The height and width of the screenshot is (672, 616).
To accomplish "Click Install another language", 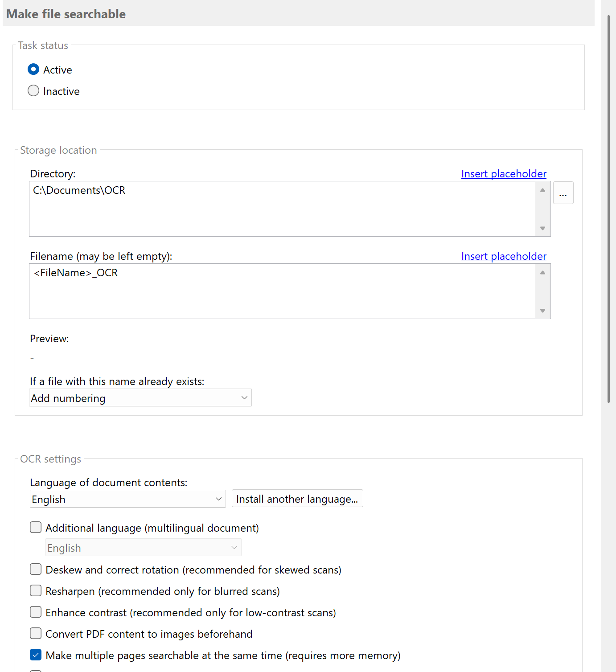I will click(297, 498).
